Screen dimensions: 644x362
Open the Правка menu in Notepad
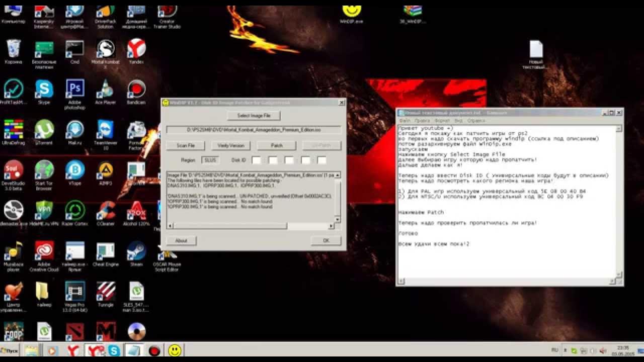point(422,121)
